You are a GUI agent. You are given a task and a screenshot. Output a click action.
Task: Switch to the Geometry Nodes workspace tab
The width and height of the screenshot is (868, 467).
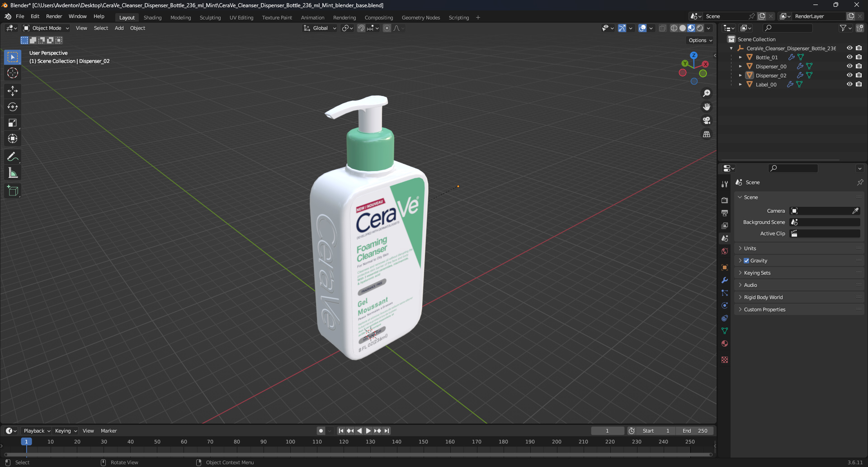coord(421,18)
